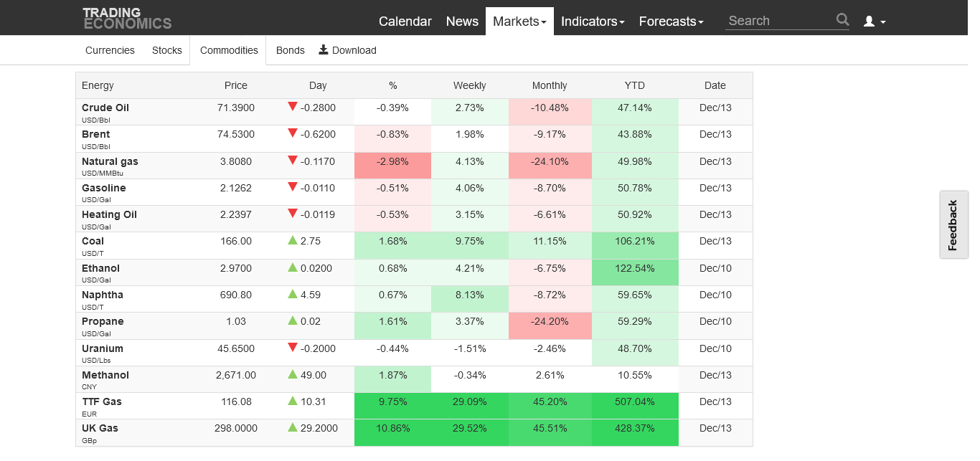The width and height of the screenshot is (980, 461).
Task: Click Crude Oil red down arrow
Action: (292, 107)
